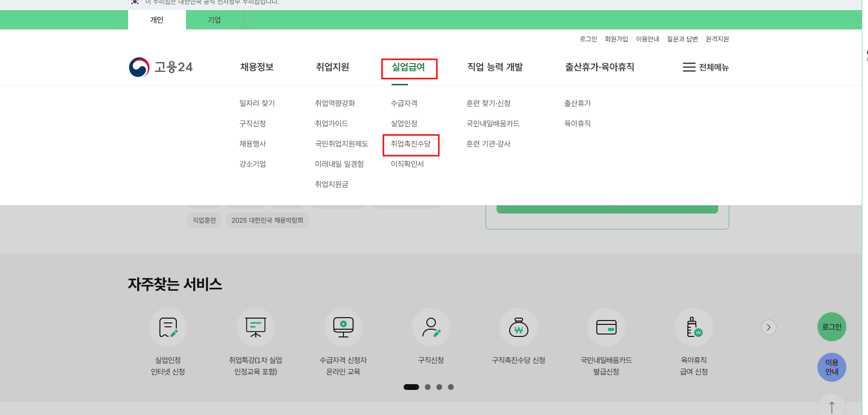The height and width of the screenshot is (415, 868).
Task: Choose 이직확인서 from the submenu
Action: pyautogui.click(x=408, y=164)
